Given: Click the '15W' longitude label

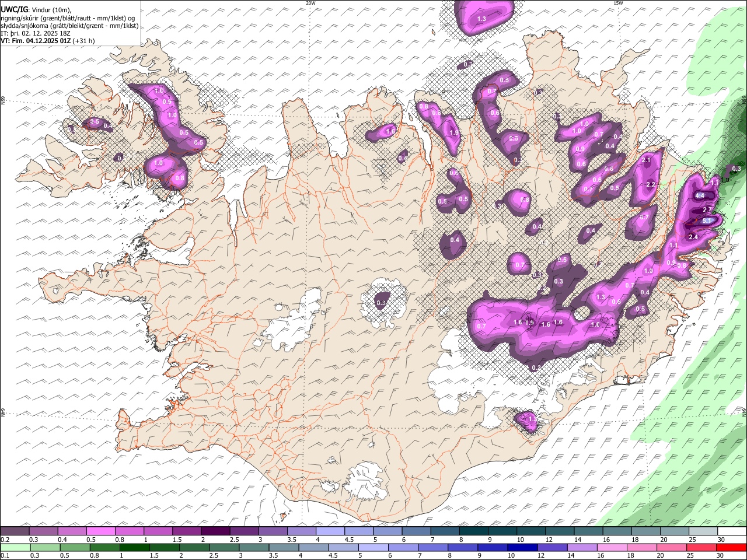Looking at the screenshot, I should (x=618, y=3).
